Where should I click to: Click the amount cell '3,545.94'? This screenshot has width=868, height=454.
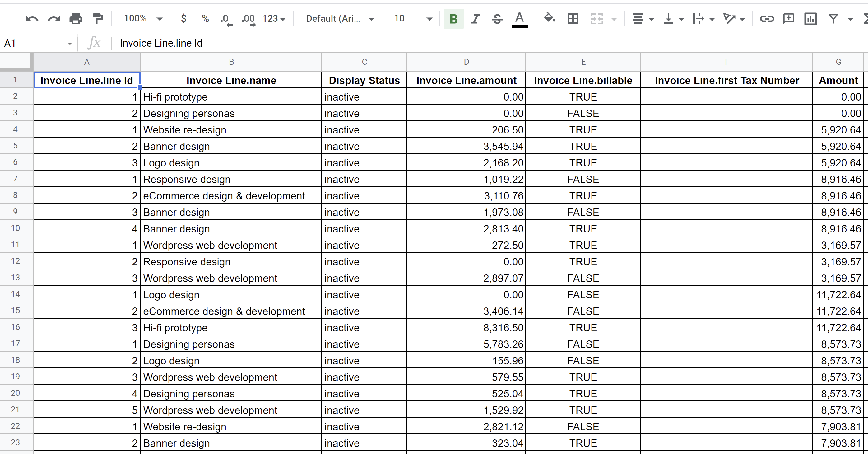click(x=466, y=146)
